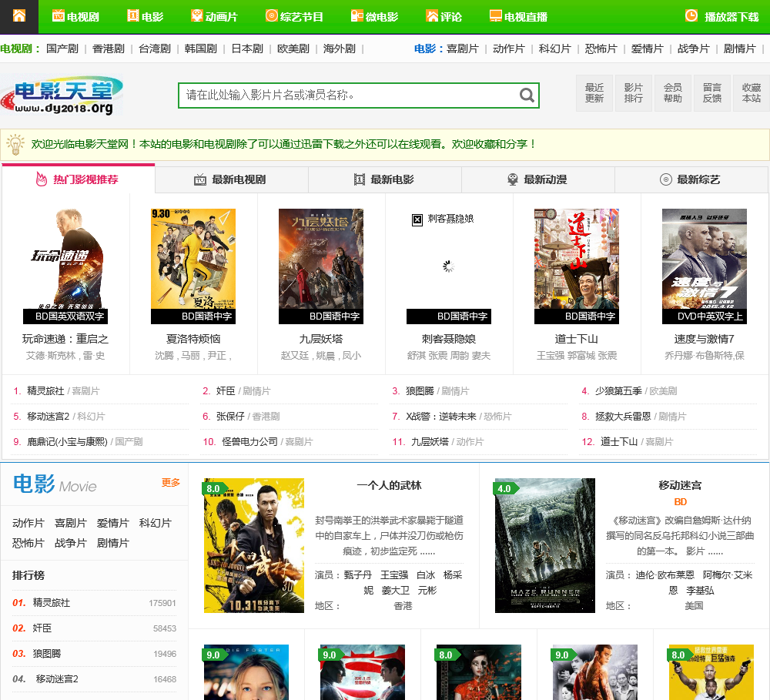Image resolution: width=770 pixels, height=700 pixels.
Task: Switch to the 最新电影 tab
Action: tap(384, 179)
